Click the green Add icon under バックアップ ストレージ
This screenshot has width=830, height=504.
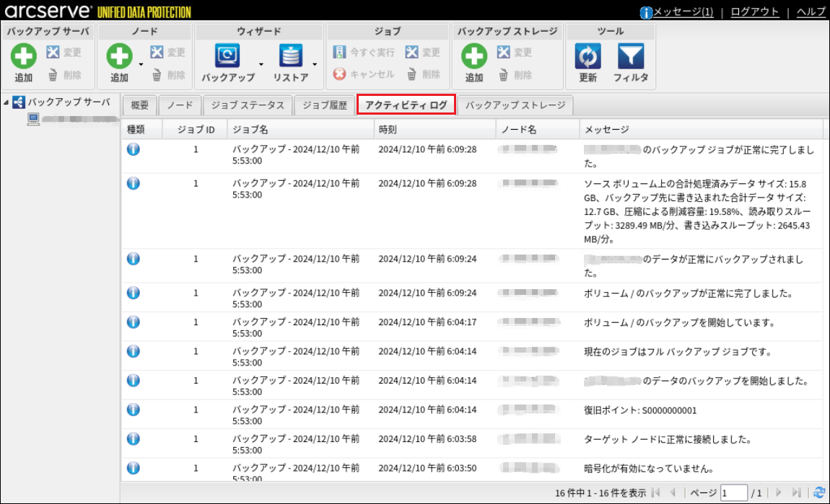tap(473, 56)
